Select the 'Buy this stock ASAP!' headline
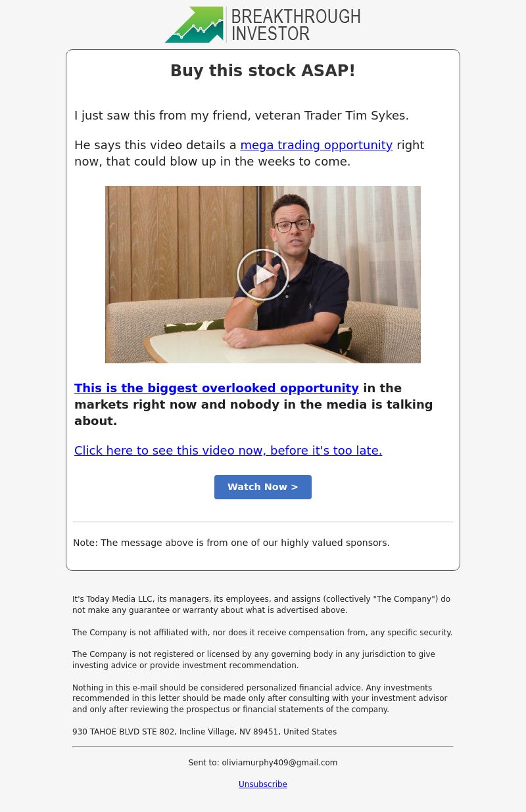The width and height of the screenshot is (526, 812). (x=263, y=71)
